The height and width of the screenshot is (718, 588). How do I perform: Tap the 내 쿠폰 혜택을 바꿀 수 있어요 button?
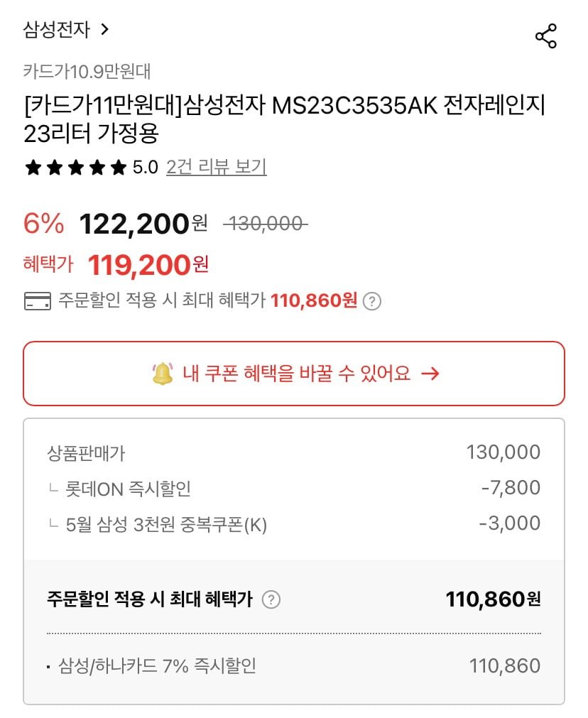pos(293,374)
